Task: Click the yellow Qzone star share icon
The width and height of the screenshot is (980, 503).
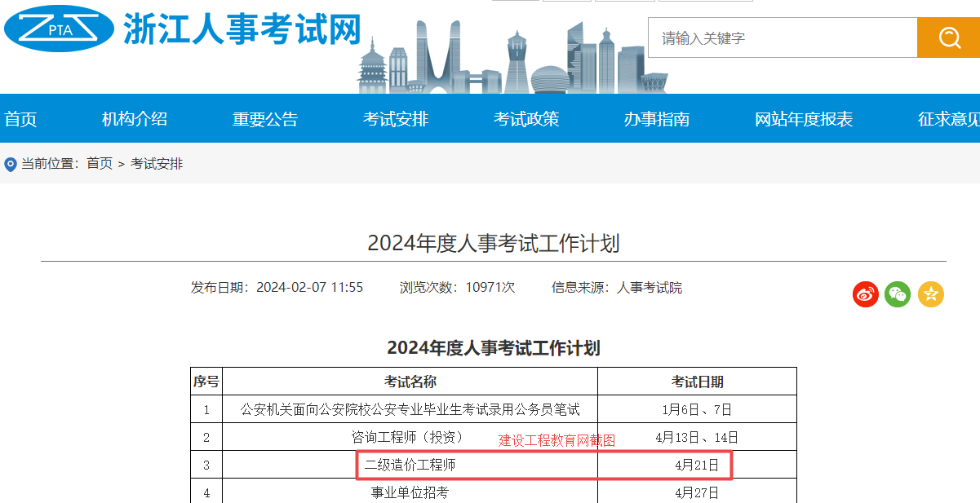Action: coord(930,294)
